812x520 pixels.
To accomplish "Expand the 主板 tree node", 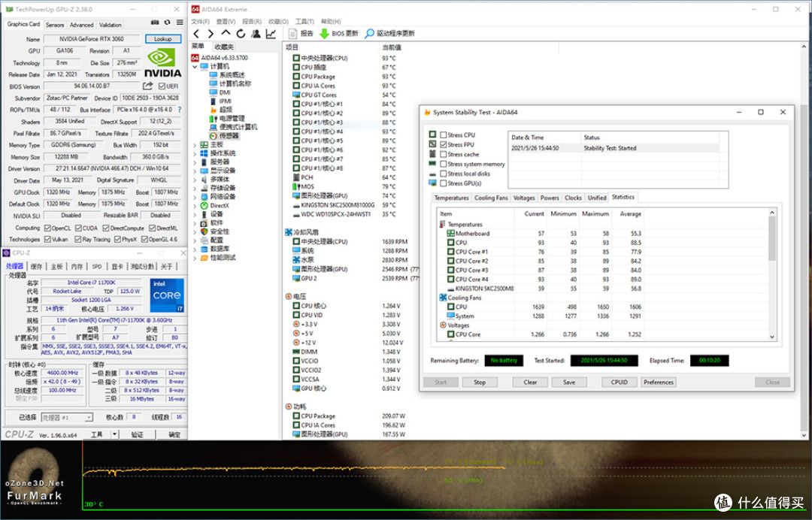I will 195,145.
